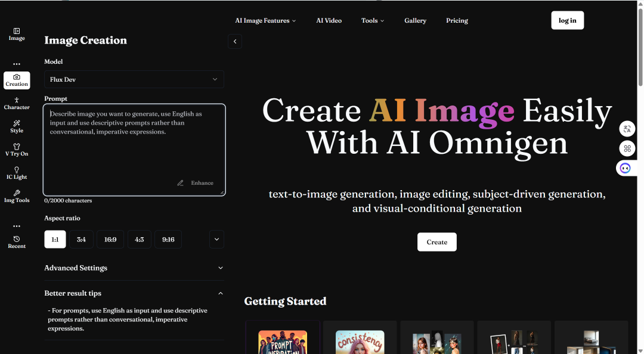
Task: Click the log in button
Action: coord(567,20)
